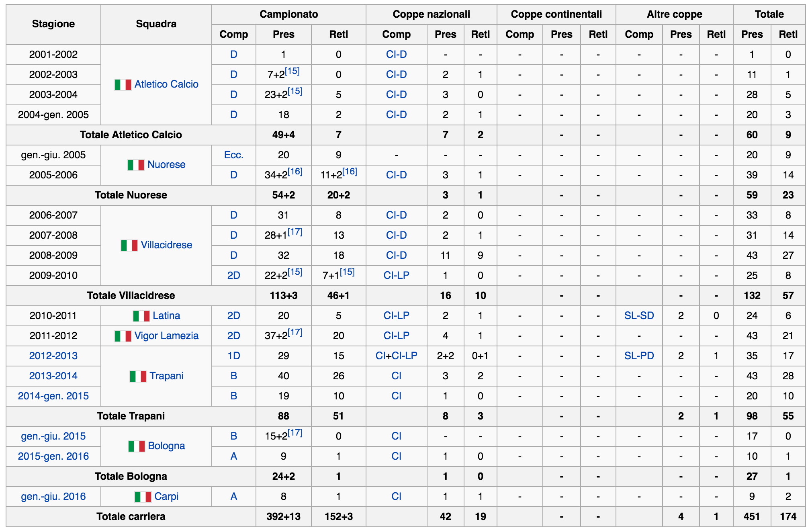
Task: Click footnote [17] in the 2007-2008 row
Action: coord(295,232)
